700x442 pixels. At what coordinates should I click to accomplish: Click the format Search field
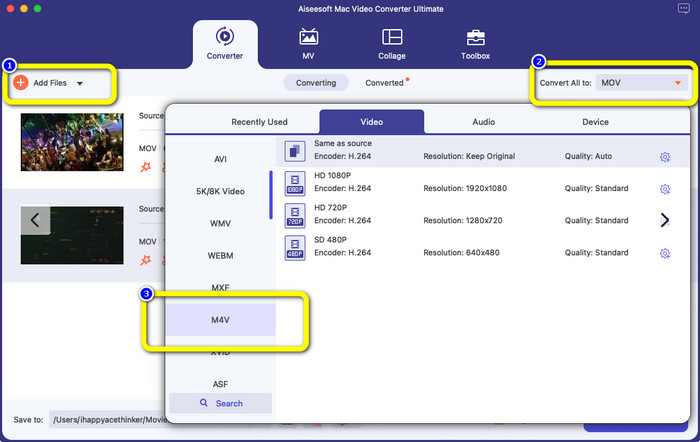(221, 403)
